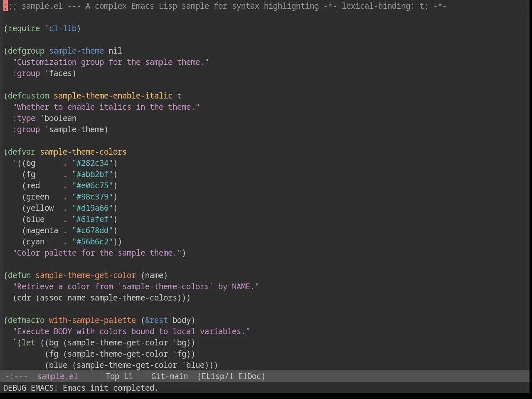Viewport: 532px width, 399px height.
Task: Click the 'defun' keyword
Action: point(19,275)
